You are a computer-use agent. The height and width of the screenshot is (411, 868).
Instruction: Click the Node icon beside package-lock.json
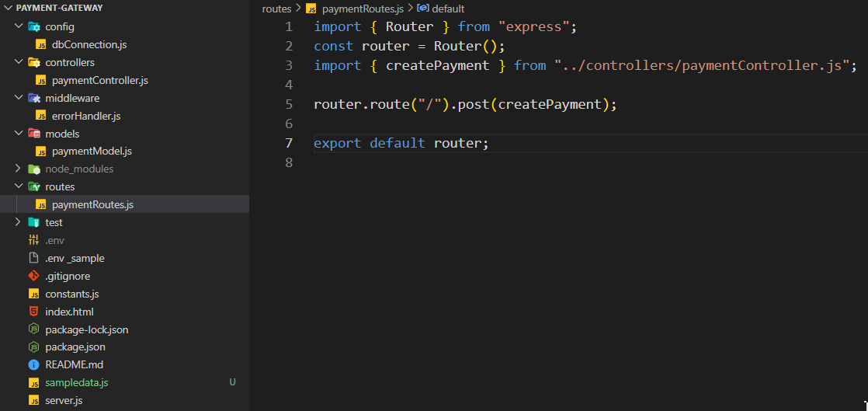tap(33, 329)
